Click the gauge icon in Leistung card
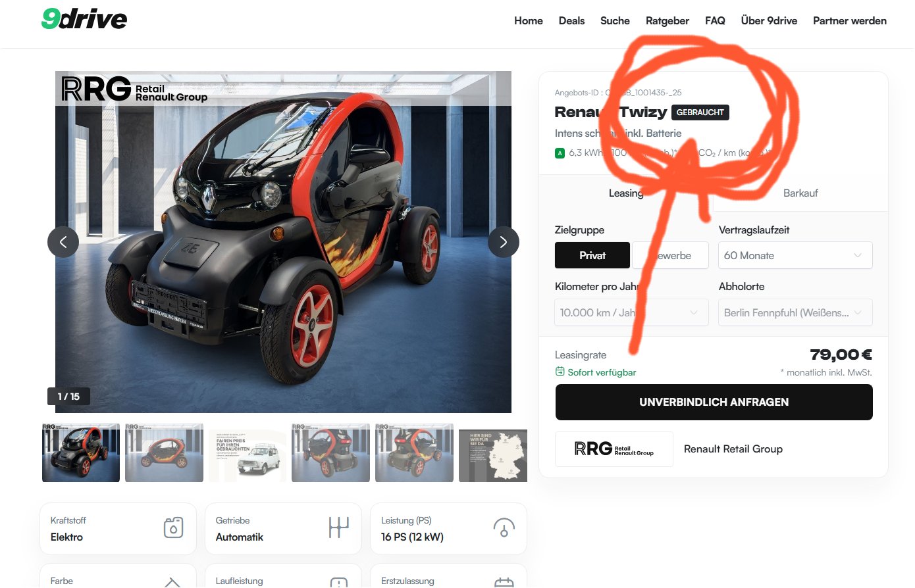The width and height of the screenshot is (915, 588). pos(504,527)
